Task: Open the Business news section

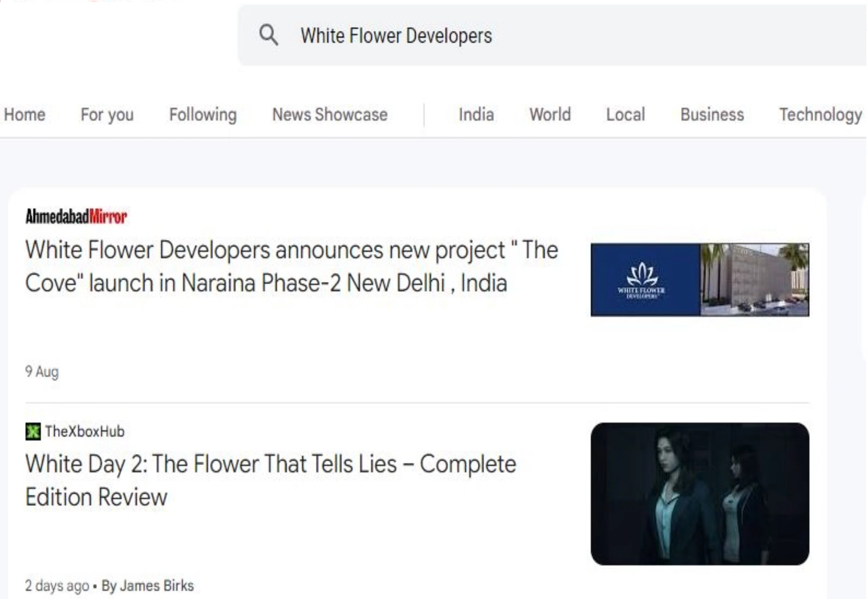Action: point(712,115)
